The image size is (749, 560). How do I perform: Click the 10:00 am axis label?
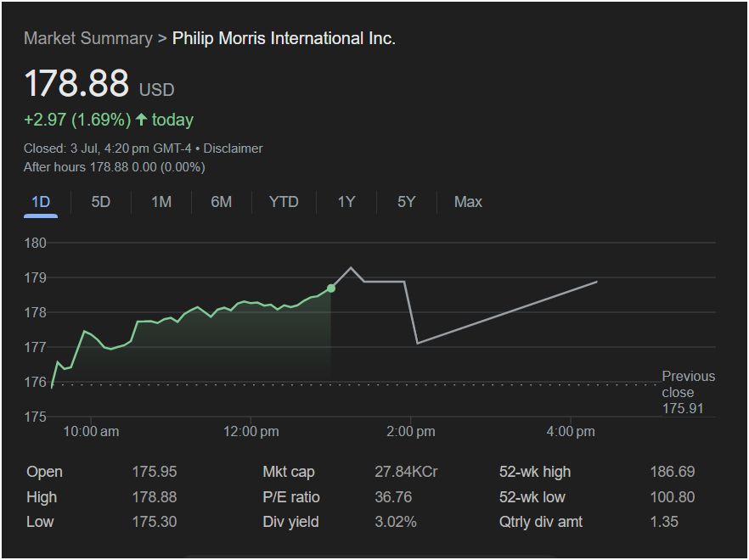(x=91, y=432)
